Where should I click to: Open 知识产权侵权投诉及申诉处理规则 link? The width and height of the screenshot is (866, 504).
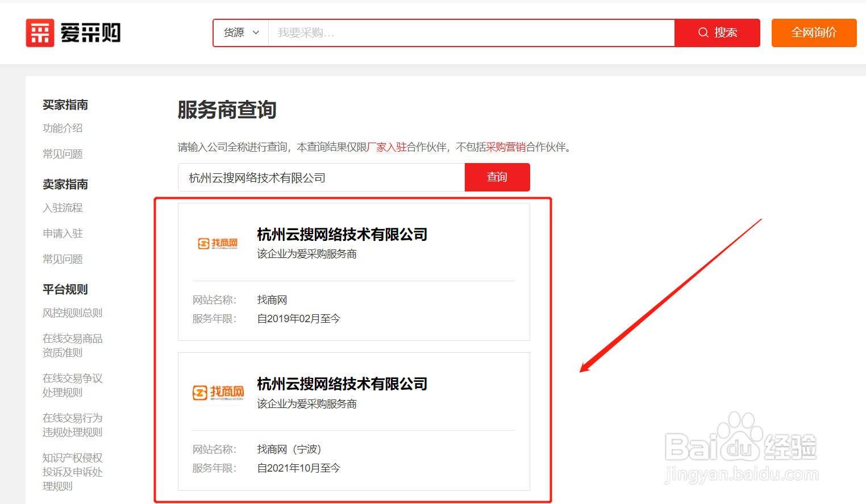click(72, 472)
